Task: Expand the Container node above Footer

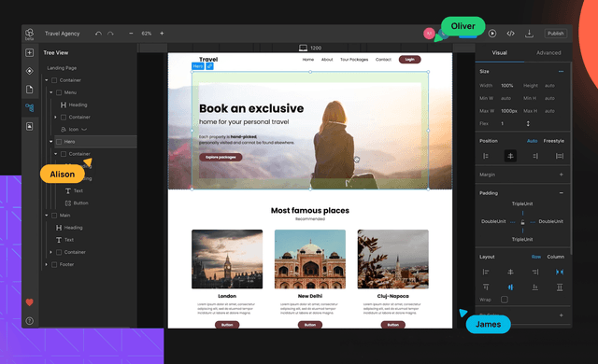Action: pyautogui.click(x=51, y=252)
